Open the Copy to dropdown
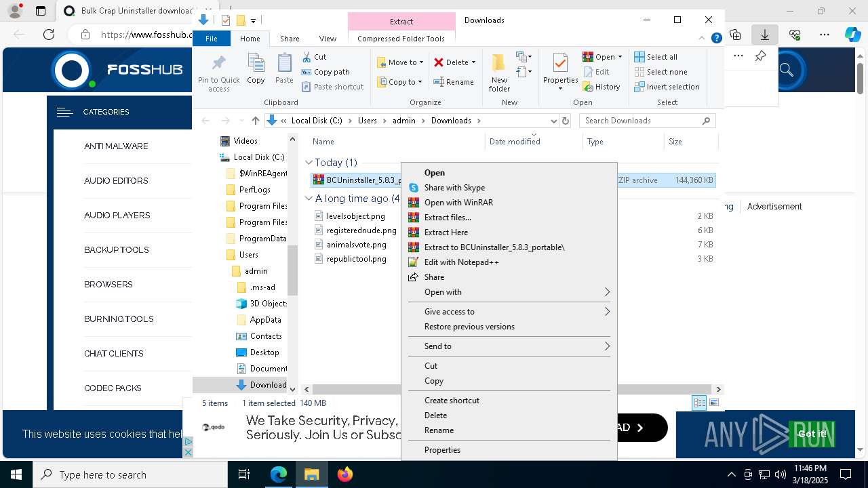This screenshot has width=868, height=488. [x=399, y=82]
